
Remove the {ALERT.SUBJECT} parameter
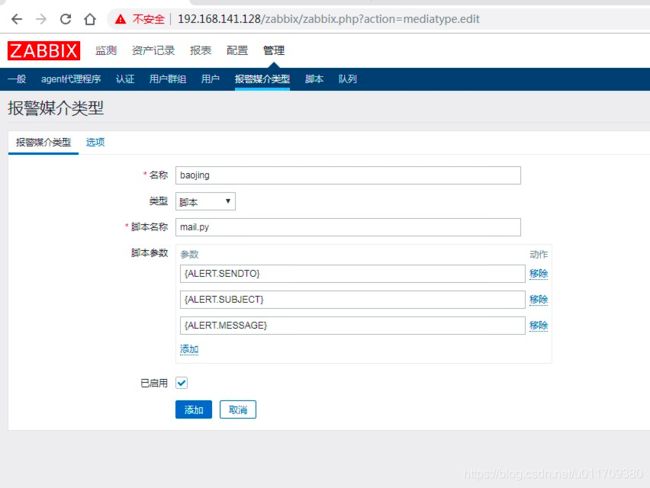(x=538, y=299)
